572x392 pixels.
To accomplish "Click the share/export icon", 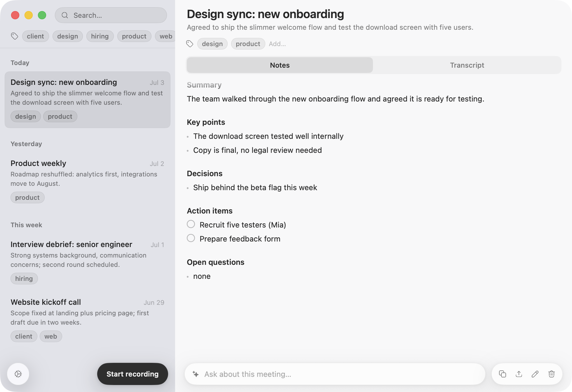I will point(519,374).
